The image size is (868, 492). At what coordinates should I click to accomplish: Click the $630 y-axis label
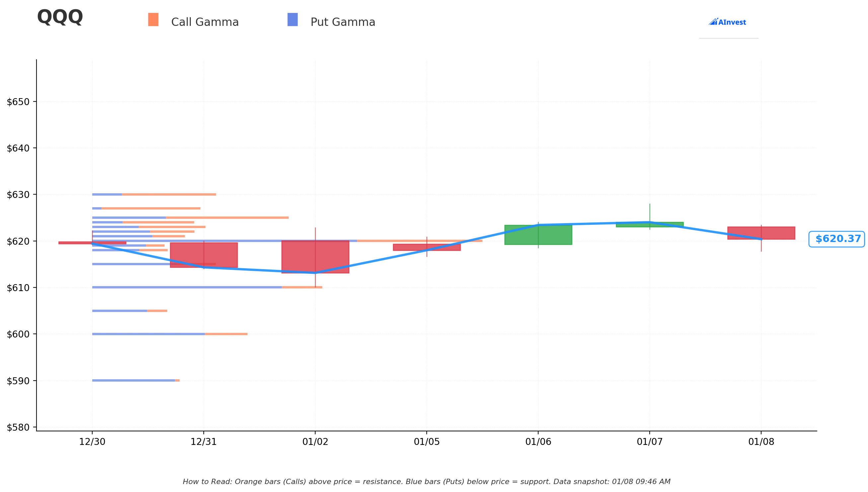[18, 195]
